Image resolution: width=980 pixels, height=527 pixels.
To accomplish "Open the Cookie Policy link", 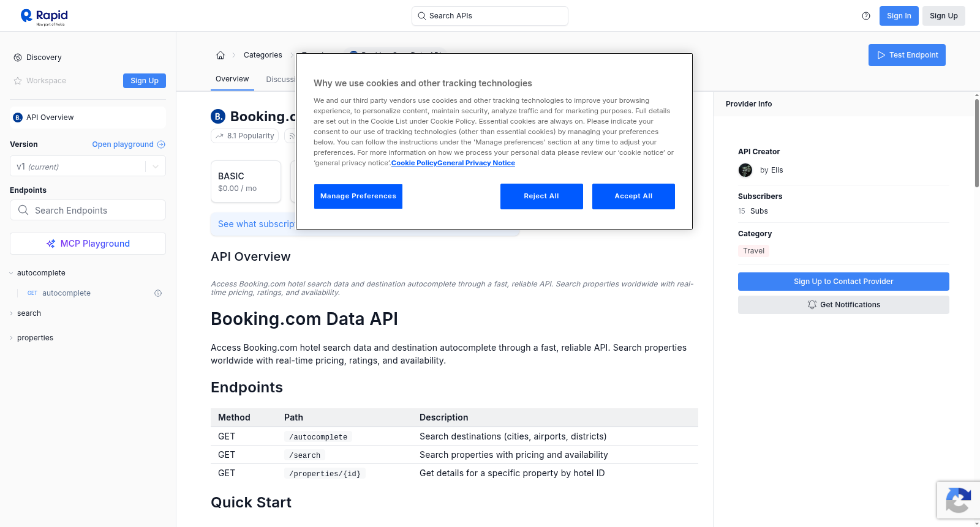I will click(414, 163).
